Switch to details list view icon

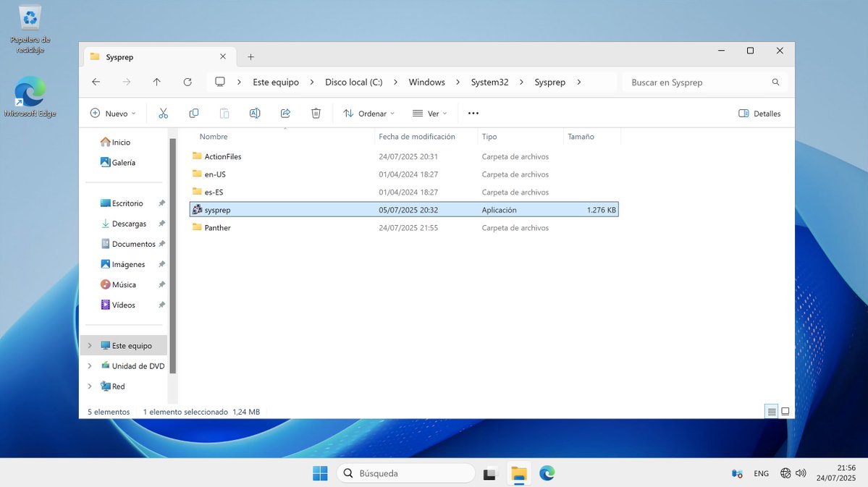771,411
